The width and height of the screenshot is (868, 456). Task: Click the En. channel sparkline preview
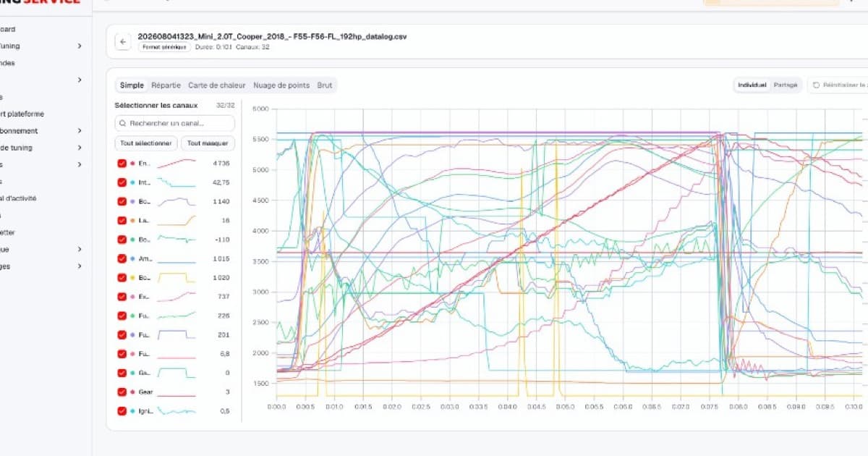tap(176, 164)
